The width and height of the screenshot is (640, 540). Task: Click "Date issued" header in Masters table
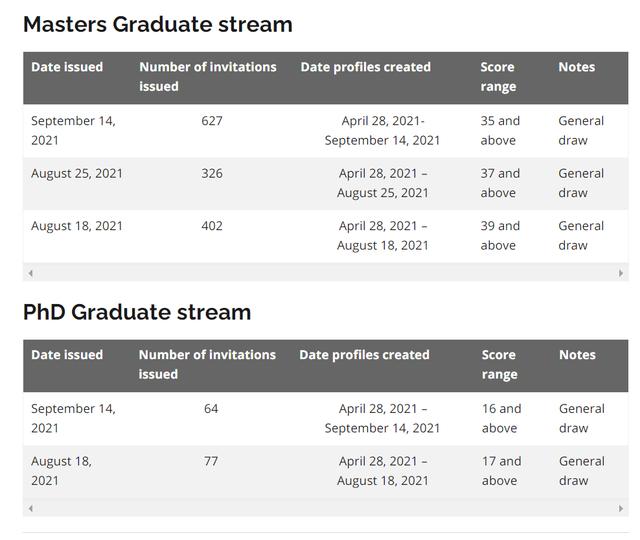(x=67, y=67)
